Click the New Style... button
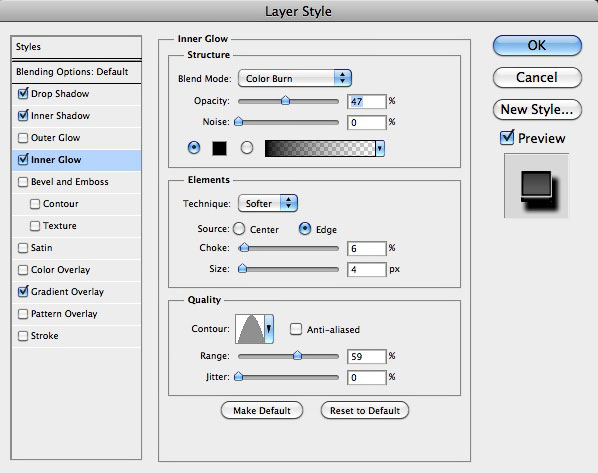 (x=537, y=109)
